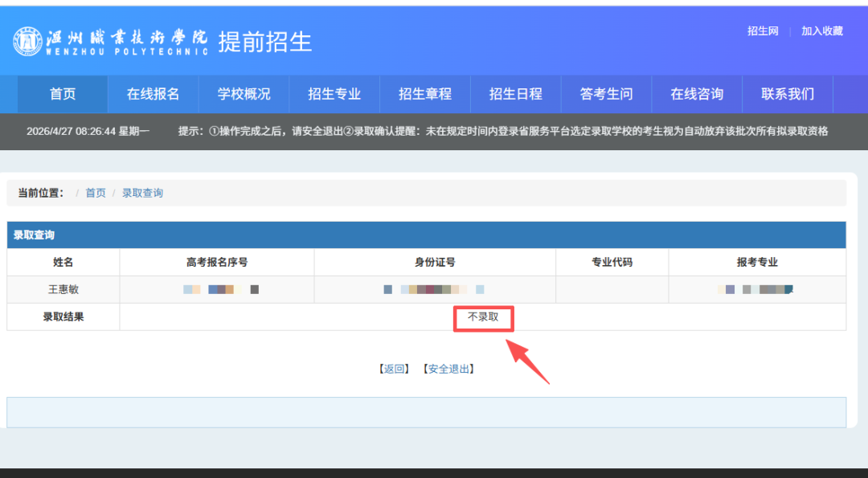Click 安全退出 to log out
The width and height of the screenshot is (868, 478).
tap(448, 369)
